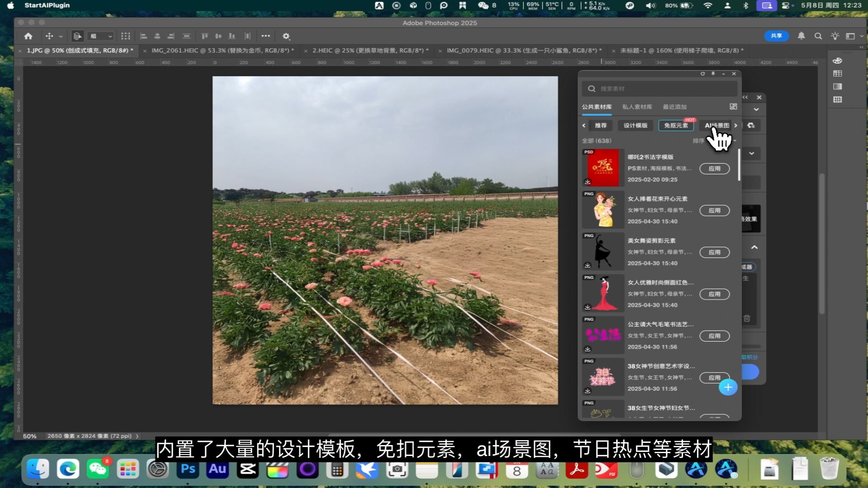The width and height of the screenshot is (868, 488).
Task: Pin the asset panel window
Action: (x=713, y=74)
